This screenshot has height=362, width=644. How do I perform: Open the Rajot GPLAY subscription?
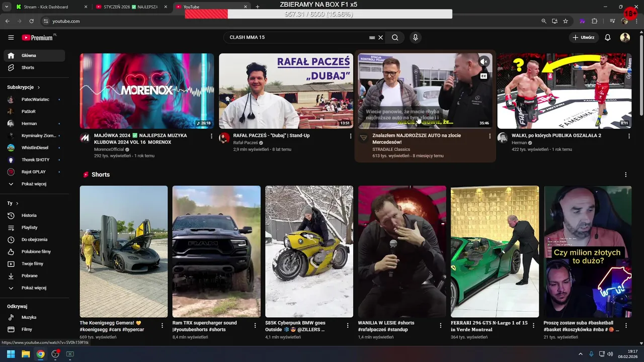pyautogui.click(x=34, y=171)
